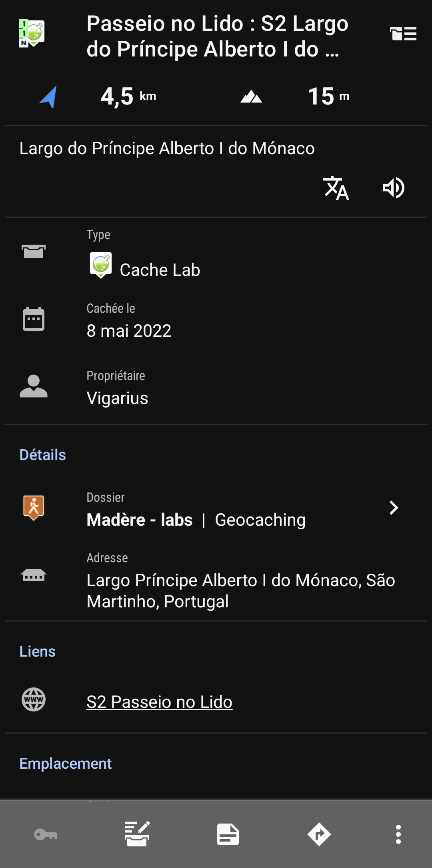Image resolution: width=432 pixels, height=868 pixels.
Task: Start navigation with the directions icon
Action: click(319, 835)
